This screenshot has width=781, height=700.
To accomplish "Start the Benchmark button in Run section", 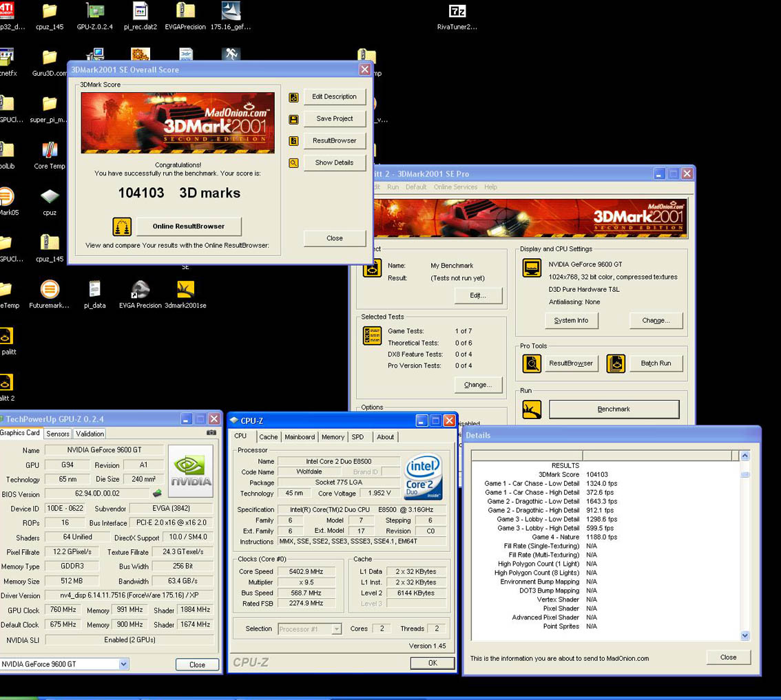I will pos(614,409).
